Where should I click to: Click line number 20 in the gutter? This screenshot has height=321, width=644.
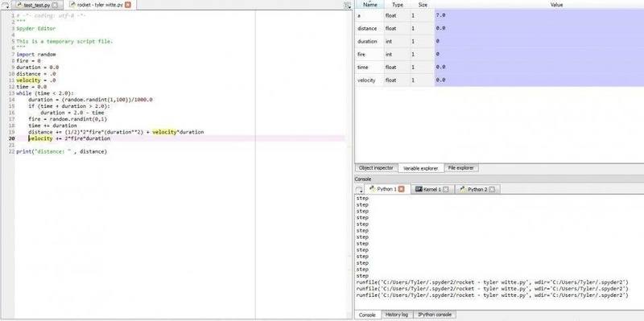[x=12, y=138]
